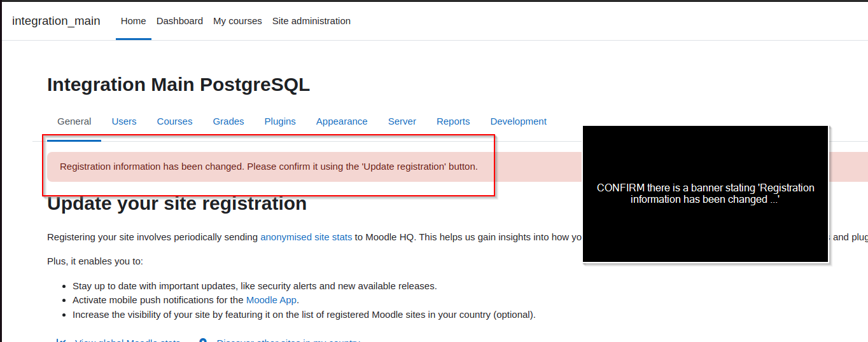Screen dimensions: 868x342
Task: Open the Dashboard navigation item
Action: click(179, 21)
